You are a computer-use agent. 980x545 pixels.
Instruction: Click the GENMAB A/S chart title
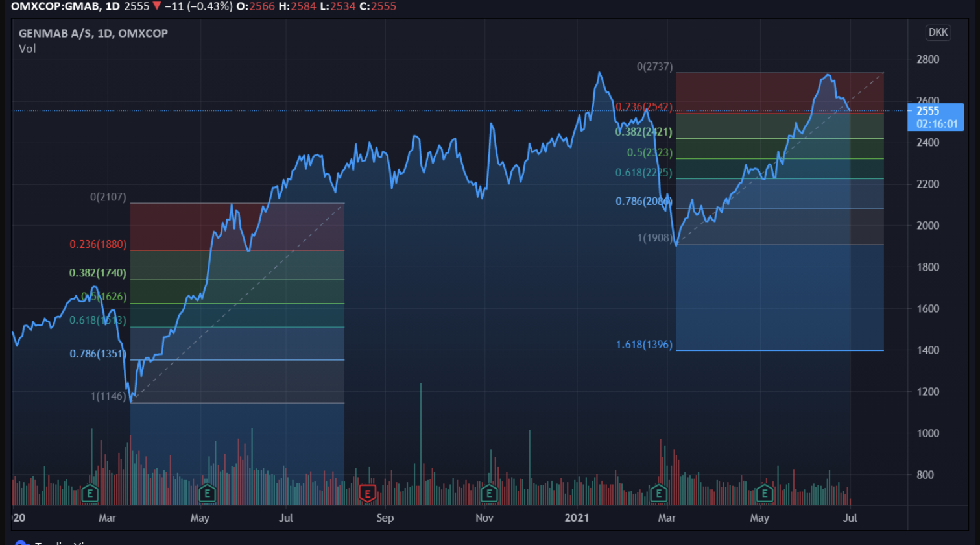(93, 33)
